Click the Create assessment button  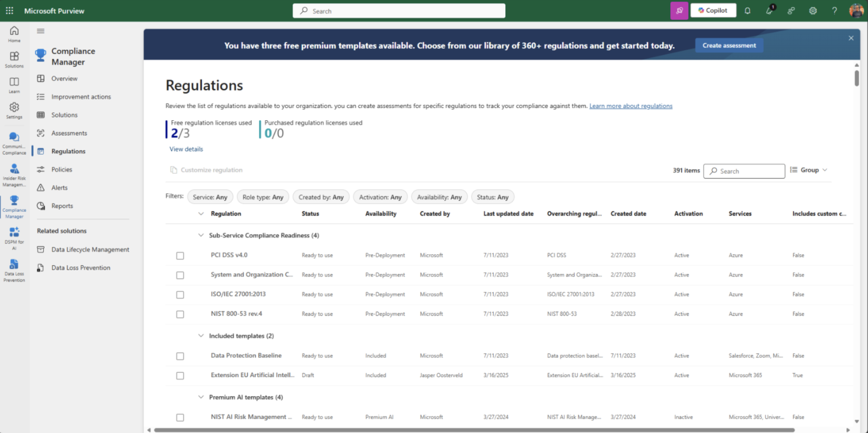(x=729, y=46)
